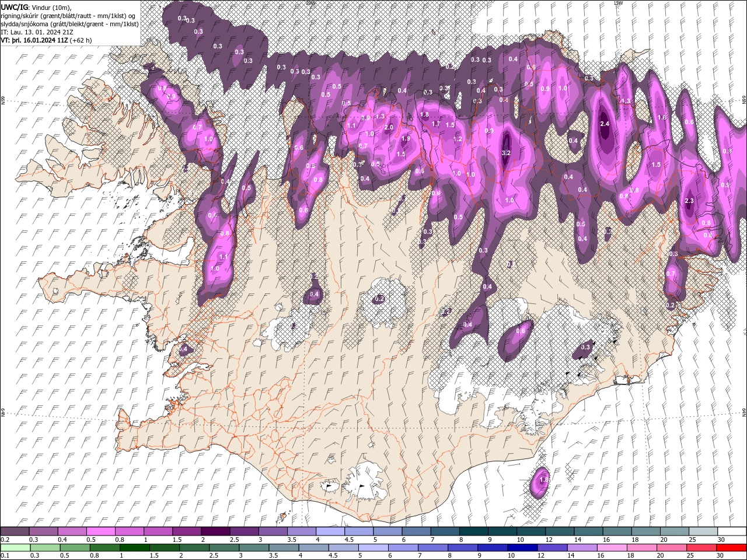747x560 pixels.
Task: Select the 1.2 precipitation value on the map
Action: coord(458,139)
